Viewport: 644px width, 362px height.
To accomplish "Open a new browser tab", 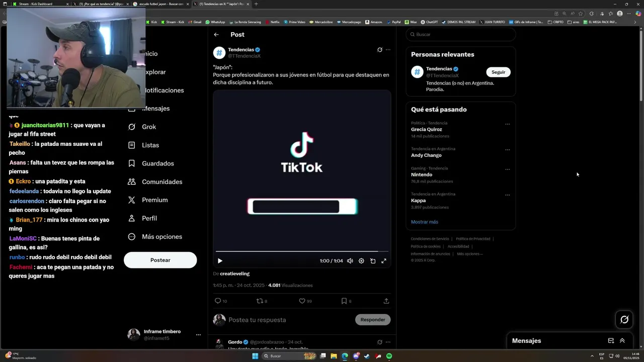I will [256, 4].
